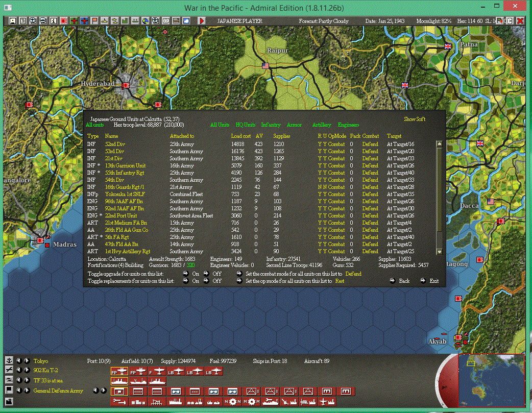This screenshot has width=532, height=413.
Task: Select the flag icon beside General Defence Army
Action: tap(9, 390)
